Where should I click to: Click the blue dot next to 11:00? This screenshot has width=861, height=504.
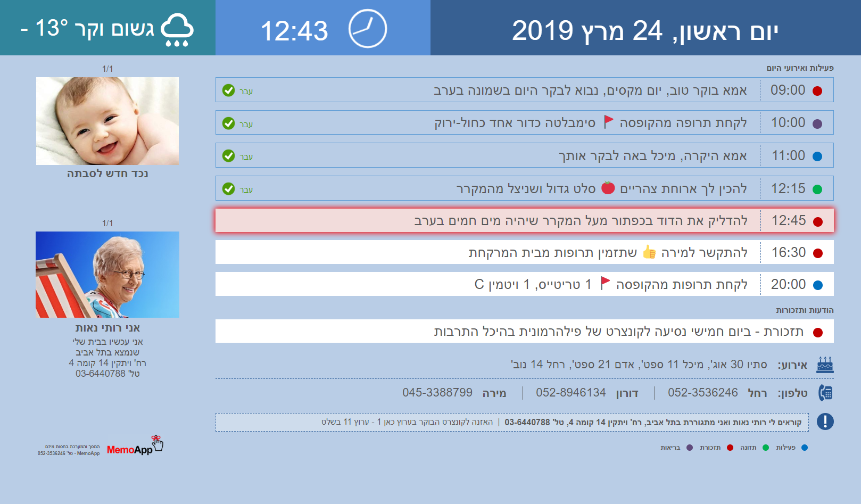point(817,156)
